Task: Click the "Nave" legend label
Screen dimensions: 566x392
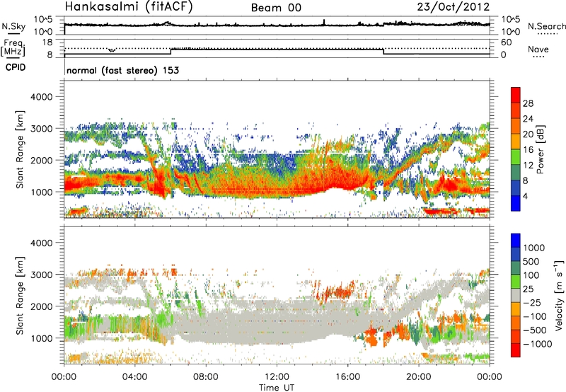Action: tap(538, 49)
